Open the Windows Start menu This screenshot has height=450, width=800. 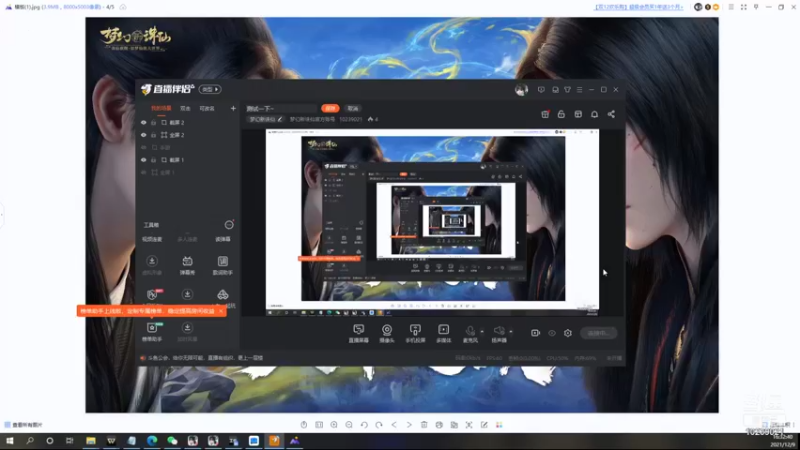tap(9, 441)
